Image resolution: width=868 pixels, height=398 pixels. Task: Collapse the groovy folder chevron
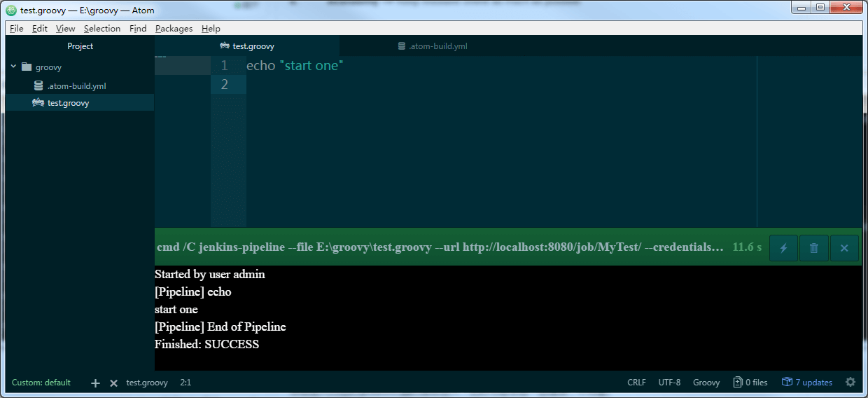[13, 67]
